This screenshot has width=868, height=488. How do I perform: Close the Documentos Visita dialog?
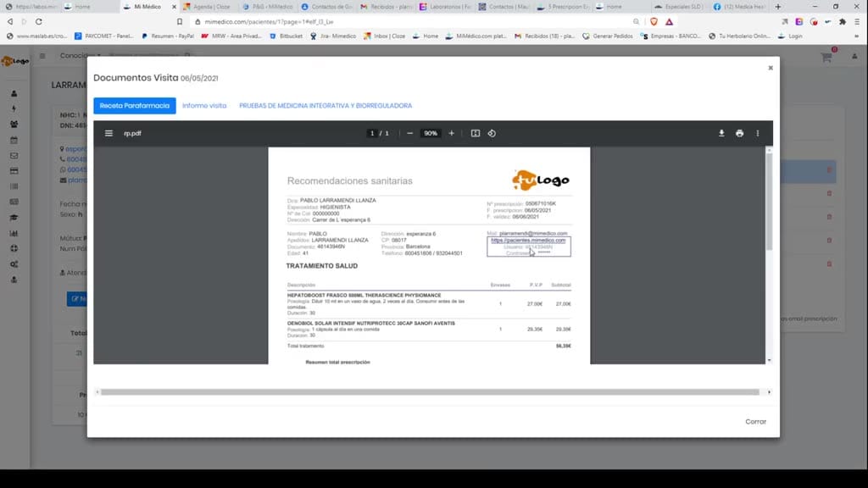tap(771, 68)
